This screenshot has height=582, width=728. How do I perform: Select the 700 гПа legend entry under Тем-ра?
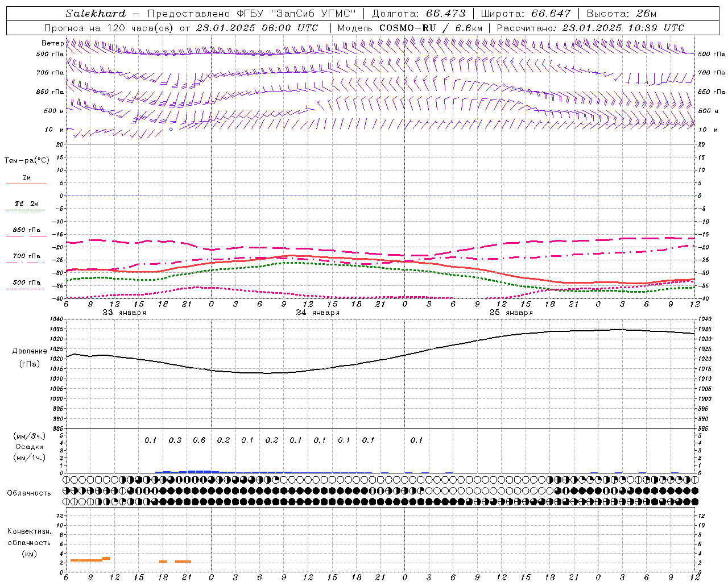tap(27, 256)
